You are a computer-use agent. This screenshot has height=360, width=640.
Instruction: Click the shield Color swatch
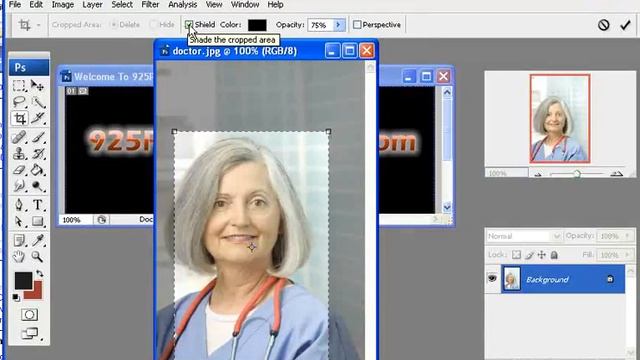tap(257, 25)
